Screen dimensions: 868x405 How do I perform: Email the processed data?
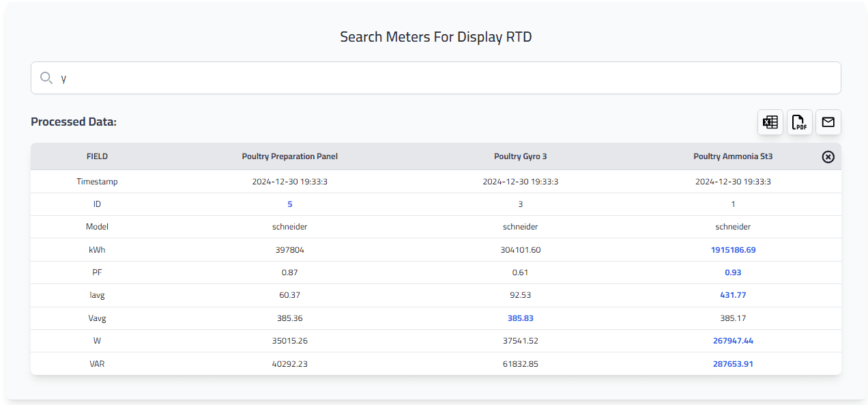click(828, 122)
